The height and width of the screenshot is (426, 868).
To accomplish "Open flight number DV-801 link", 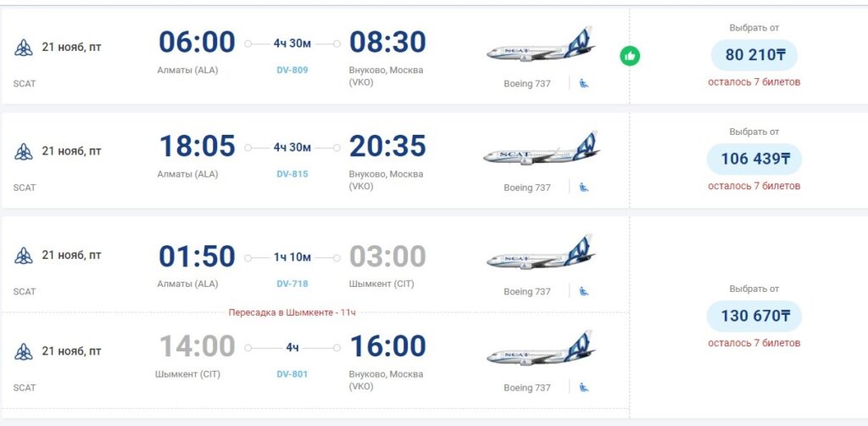I will point(292,373).
